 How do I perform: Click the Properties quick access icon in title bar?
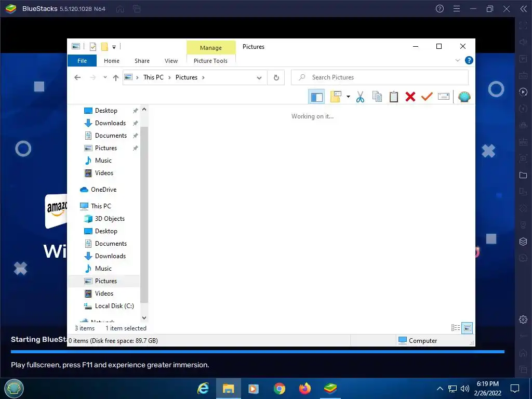(92, 46)
